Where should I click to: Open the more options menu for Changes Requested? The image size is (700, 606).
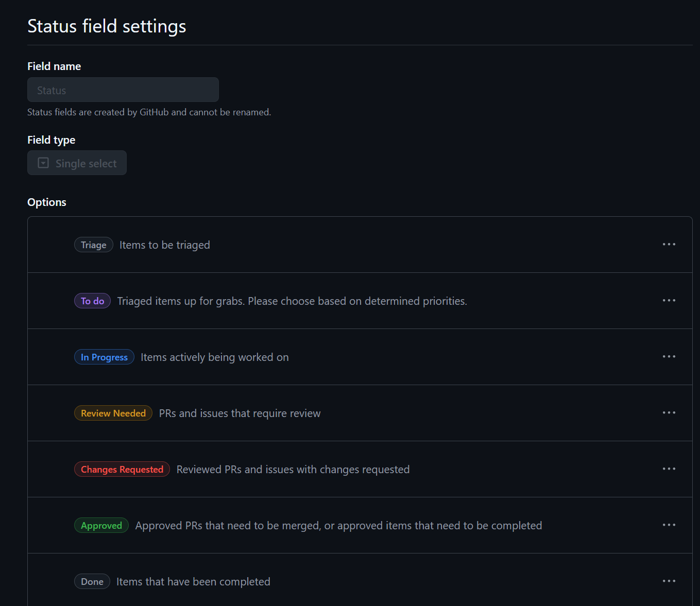click(x=669, y=469)
